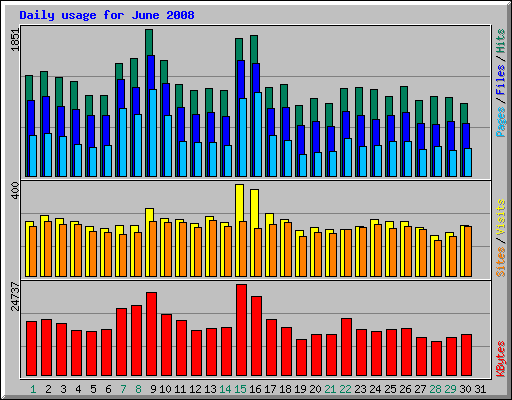Click day 25 on the x-axis
Screen dimensions: 512x400
point(390,389)
